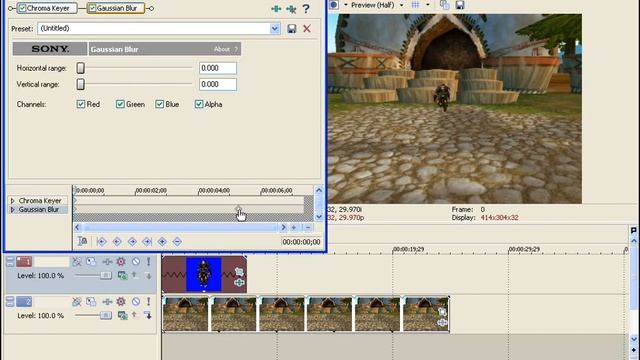Open Track FX on track 1
The image size is (640, 360).
[x=107, y=262]
